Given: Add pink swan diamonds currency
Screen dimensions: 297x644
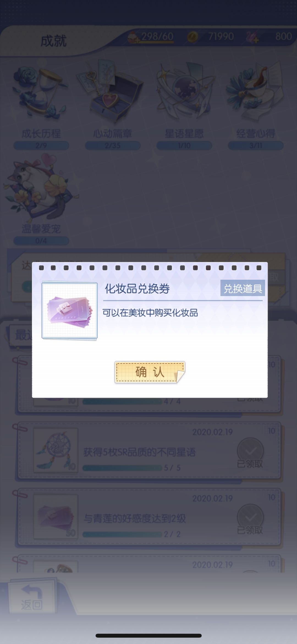Looking at the screenshot, I should pos(253,37).
